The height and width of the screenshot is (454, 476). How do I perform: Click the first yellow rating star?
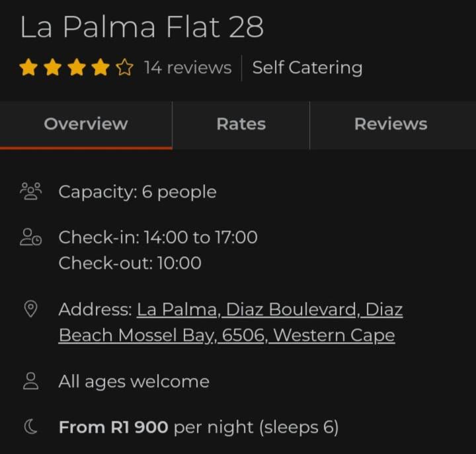click(28, 67)
